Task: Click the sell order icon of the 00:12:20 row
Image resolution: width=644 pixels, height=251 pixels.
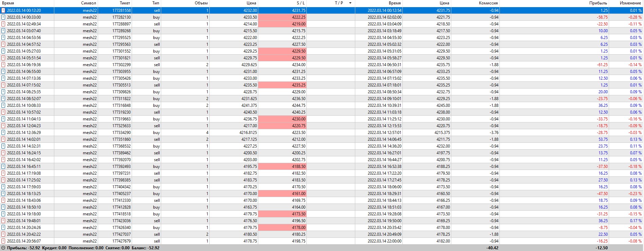Action: click(3, 11)
